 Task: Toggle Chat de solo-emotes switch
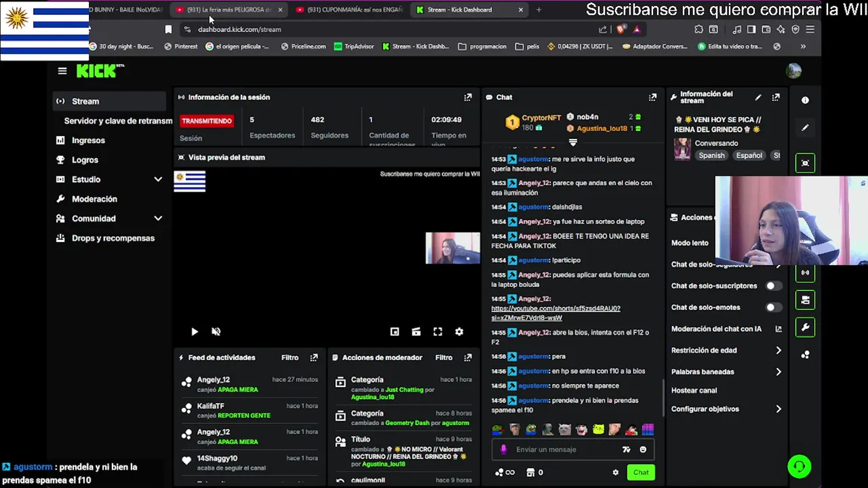coord(773,307)
